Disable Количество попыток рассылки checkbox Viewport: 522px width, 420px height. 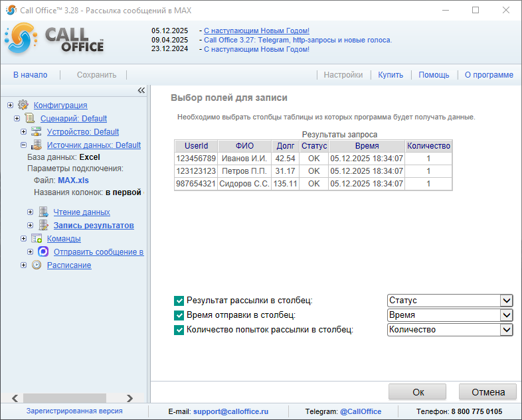click(x=179, y=329)
